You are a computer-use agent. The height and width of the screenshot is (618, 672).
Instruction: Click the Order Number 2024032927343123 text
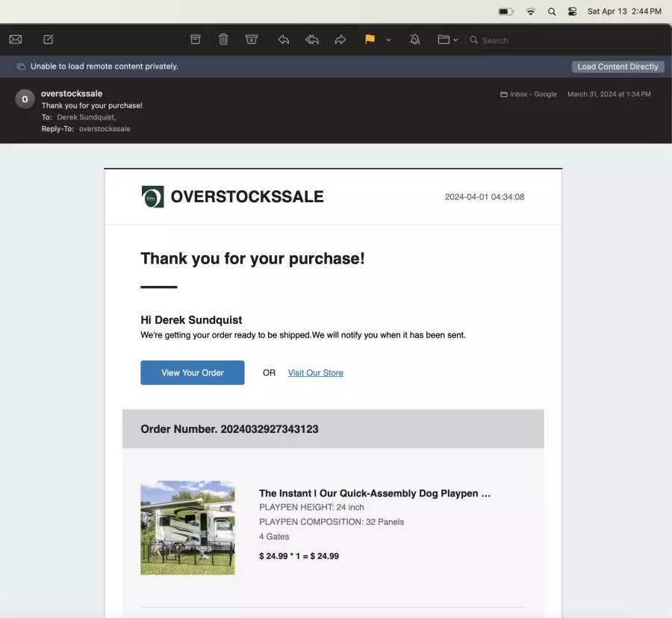point(229,429)
